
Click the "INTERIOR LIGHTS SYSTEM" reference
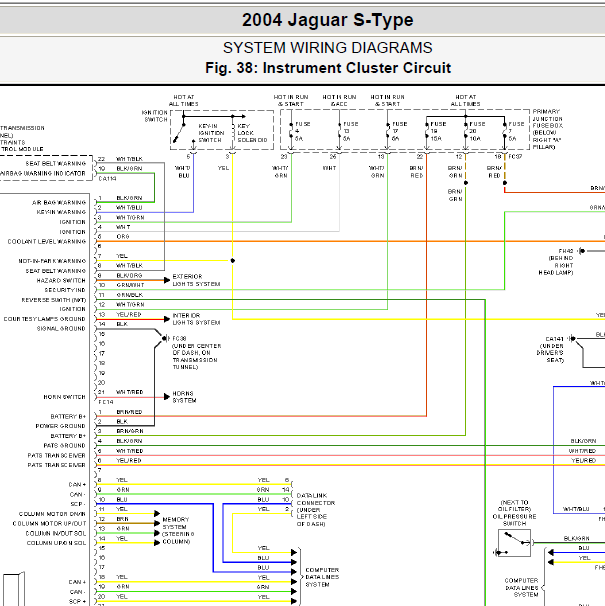(x=196, y=319)
